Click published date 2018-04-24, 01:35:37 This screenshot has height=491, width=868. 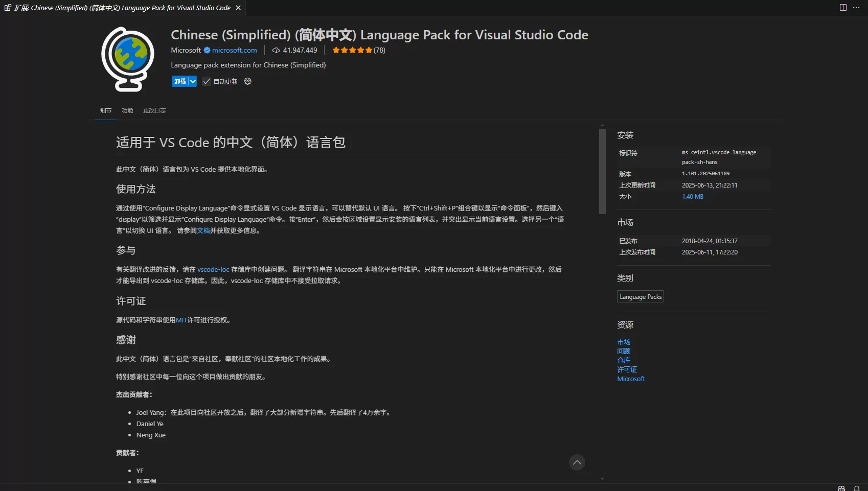[x=710, y=241]
